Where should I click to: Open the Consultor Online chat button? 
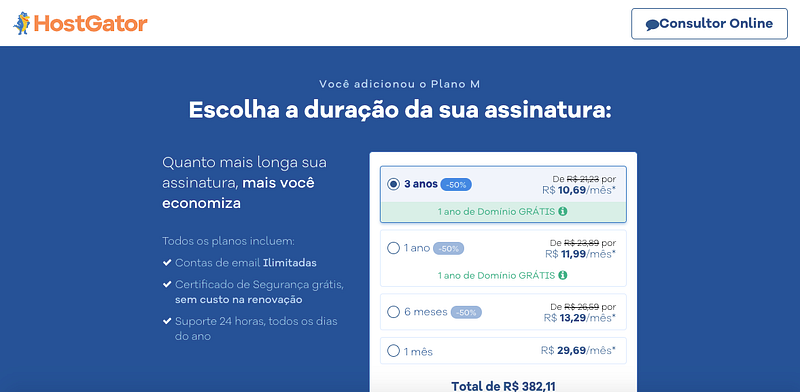(x=709, y=23)
